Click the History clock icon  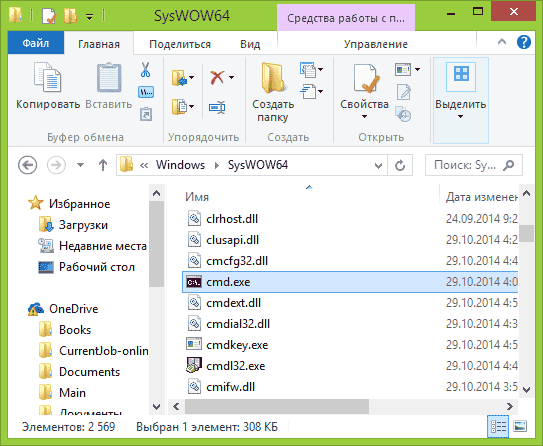point(403,114)
